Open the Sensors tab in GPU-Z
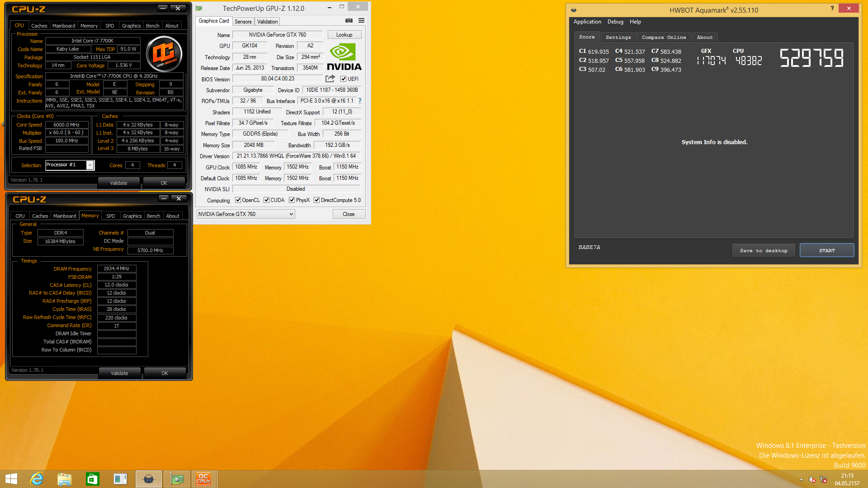Viewport: 868px width, 488px height. point(243,22)
